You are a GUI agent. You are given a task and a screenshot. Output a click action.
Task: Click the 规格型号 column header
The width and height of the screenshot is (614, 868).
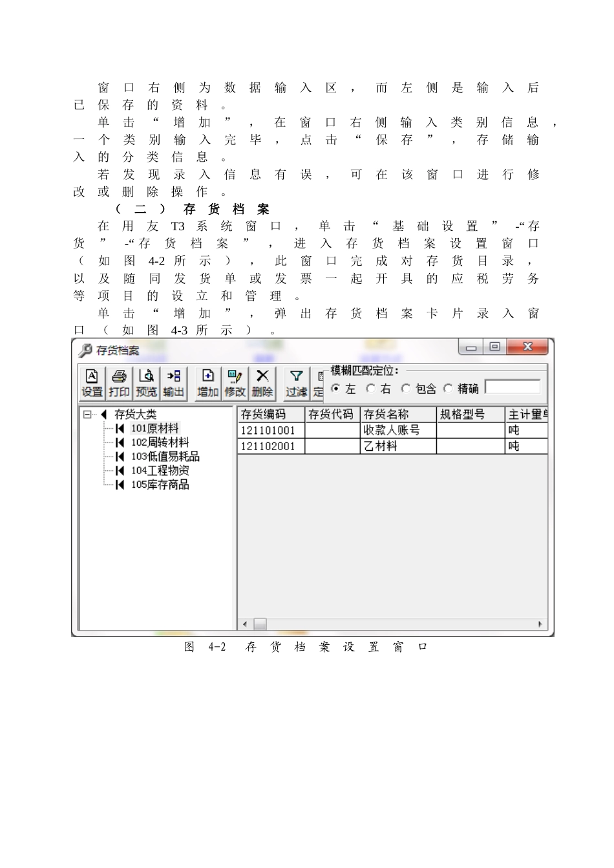tap(471, 414)
